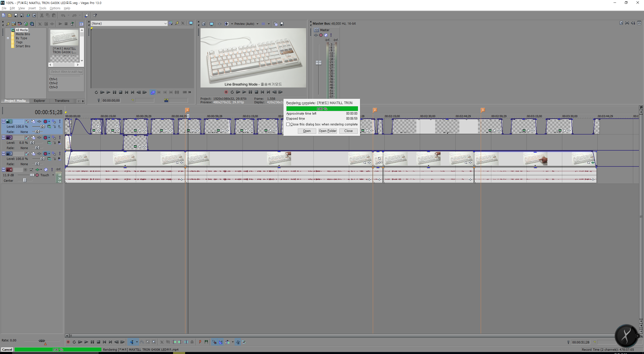Check Close this dialog box when rendering complete
Screen dimensions: 644x354
point(288,124)
